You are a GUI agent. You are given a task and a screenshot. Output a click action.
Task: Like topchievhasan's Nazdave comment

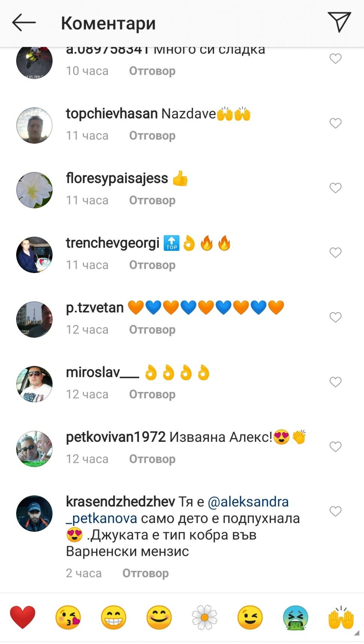pos(335,123)
